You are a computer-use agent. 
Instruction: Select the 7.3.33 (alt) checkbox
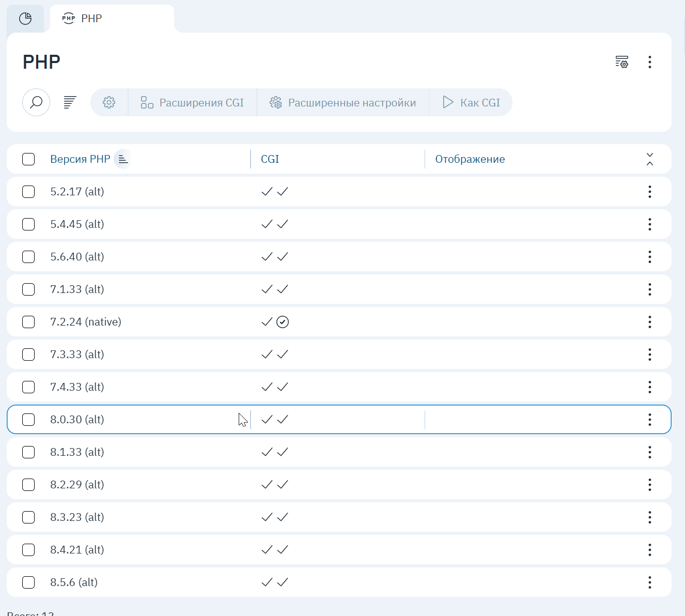pos(28,355)
